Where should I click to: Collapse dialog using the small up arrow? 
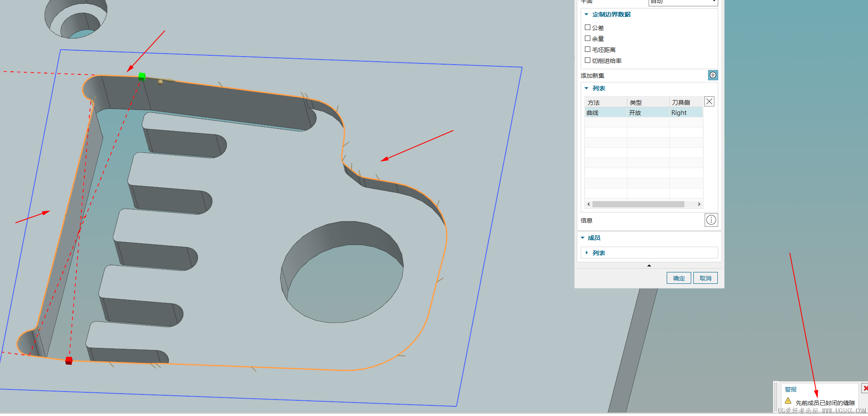point(649,265)
